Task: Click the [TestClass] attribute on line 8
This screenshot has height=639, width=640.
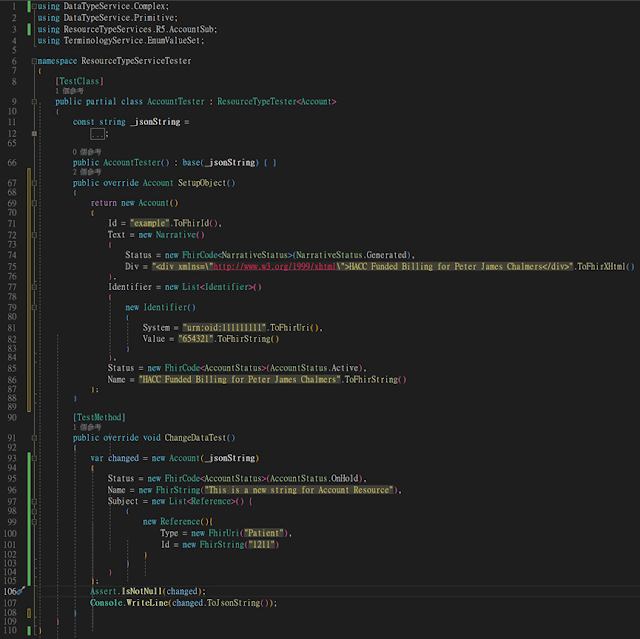Action: [79, 81]
